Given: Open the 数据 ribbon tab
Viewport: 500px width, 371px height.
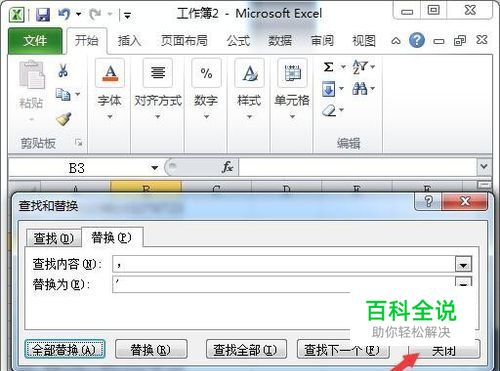Looking at the screenshot, I should point(280,41).
